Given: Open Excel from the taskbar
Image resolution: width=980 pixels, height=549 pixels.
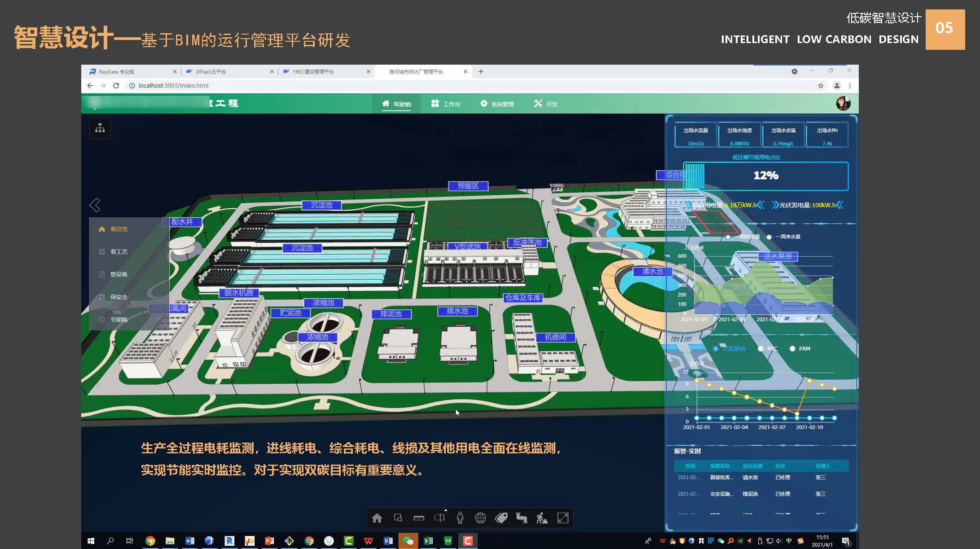Looking at the screenshot, I should pos(428,541).
